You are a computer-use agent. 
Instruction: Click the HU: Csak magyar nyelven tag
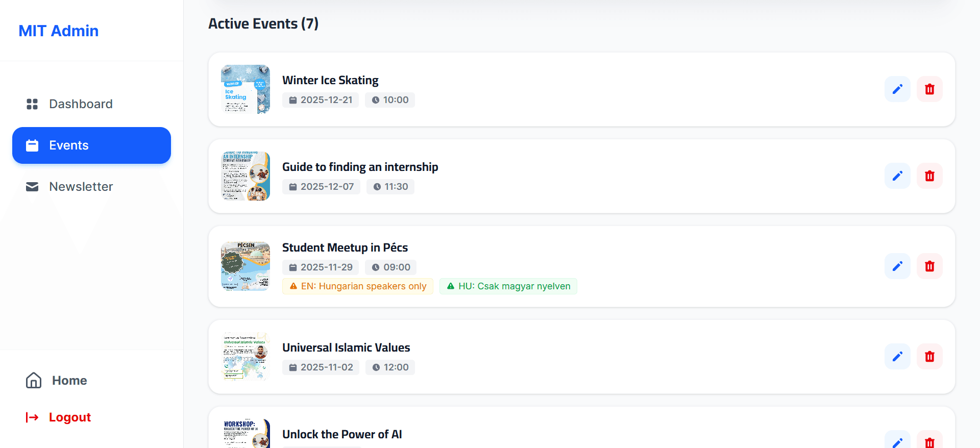508,286
